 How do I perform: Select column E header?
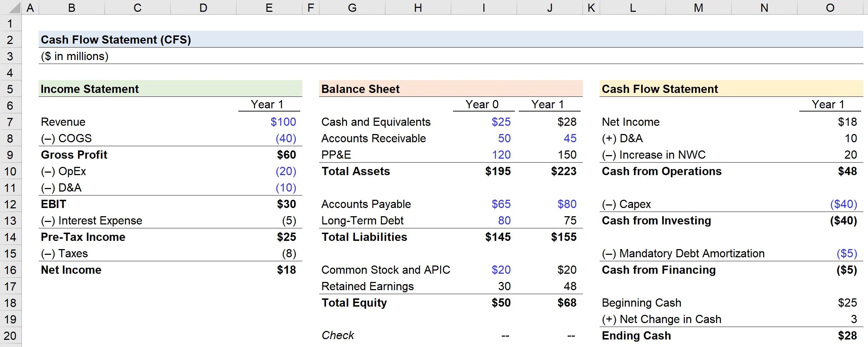[268, 8]
